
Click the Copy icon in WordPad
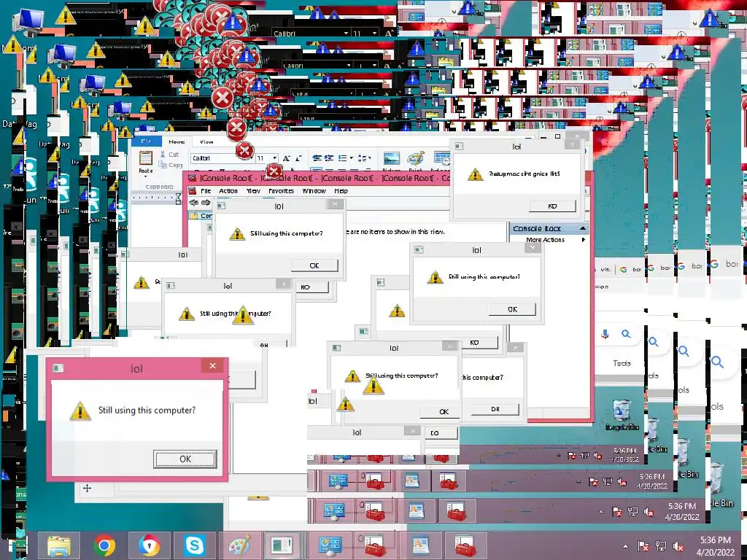pos(163,165)
